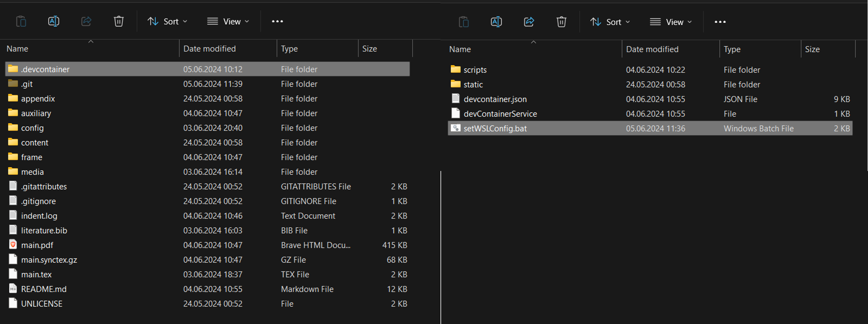Select setWSLConfig.bat batch file icon
Screen dimensions: 868x324
(456, 128)
